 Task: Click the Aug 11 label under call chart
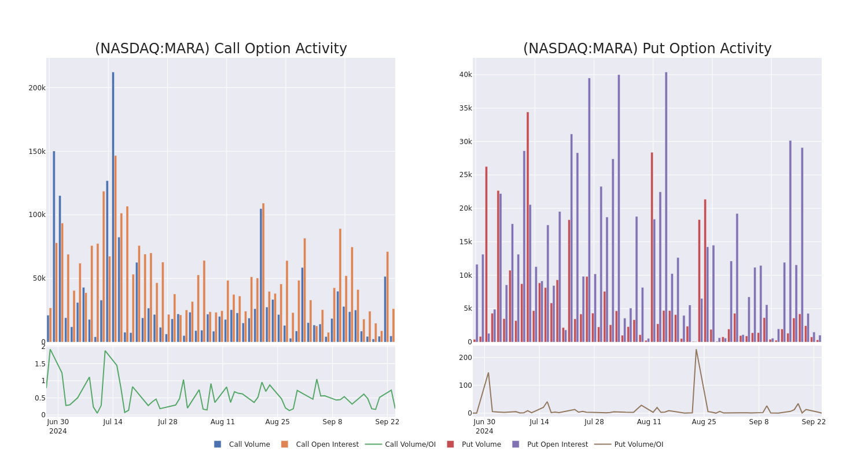point(223,422)
